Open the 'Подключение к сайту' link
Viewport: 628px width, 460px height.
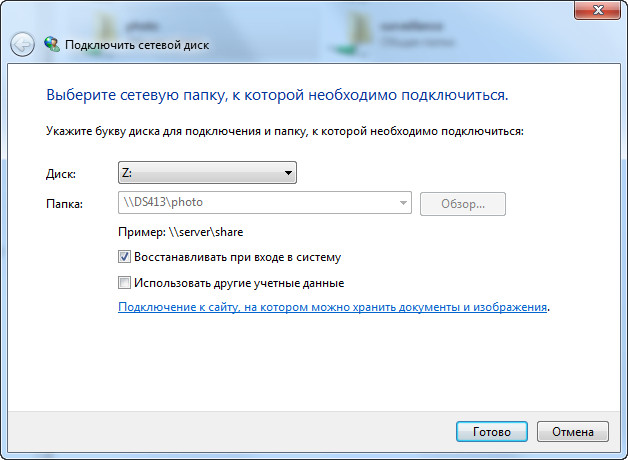[332, 307]
